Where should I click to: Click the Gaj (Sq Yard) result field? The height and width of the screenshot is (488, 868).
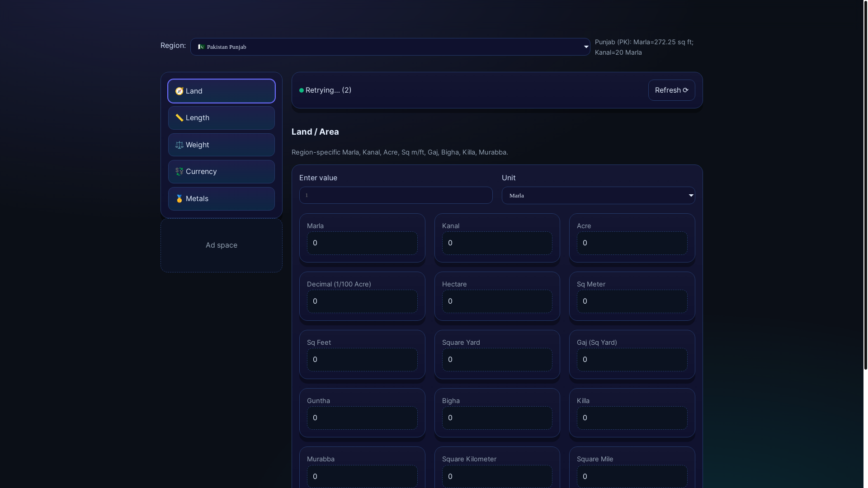(x=632, y=360)
